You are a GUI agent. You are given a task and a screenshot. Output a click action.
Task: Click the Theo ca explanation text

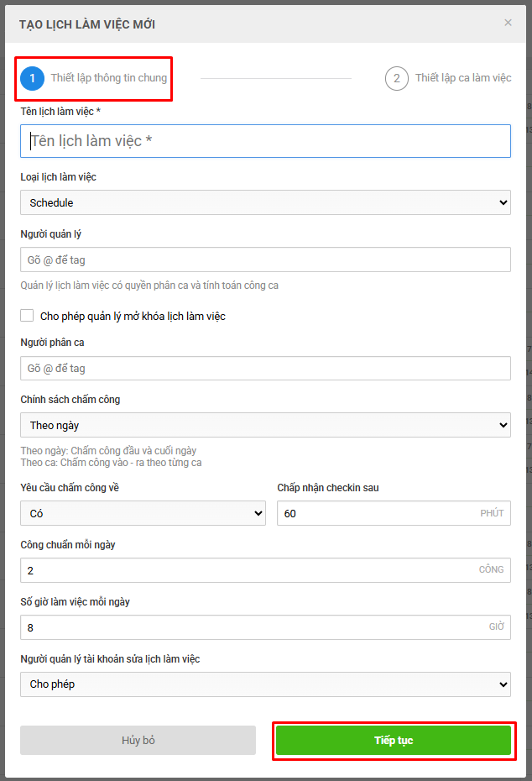pos(111,463)
